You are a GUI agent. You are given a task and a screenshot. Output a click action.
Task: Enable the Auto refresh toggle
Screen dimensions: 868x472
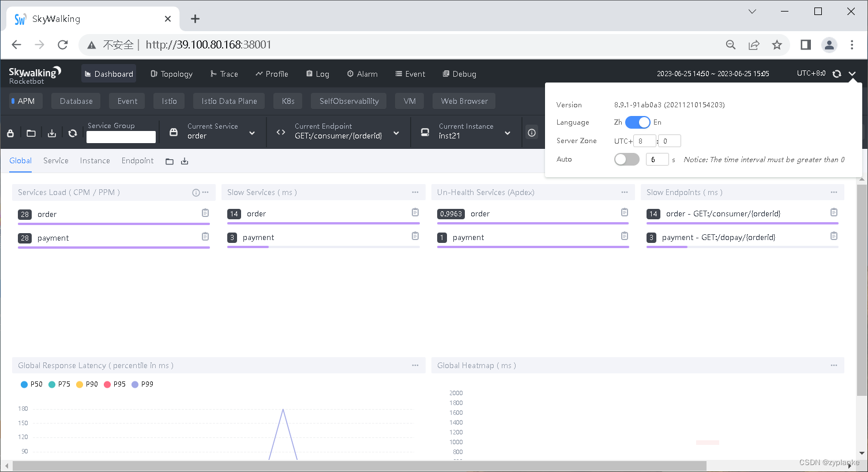pos(626,159)
